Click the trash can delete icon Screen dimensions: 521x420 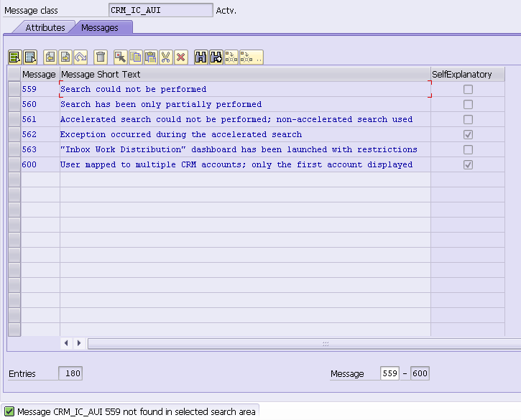tap(101, 57)
